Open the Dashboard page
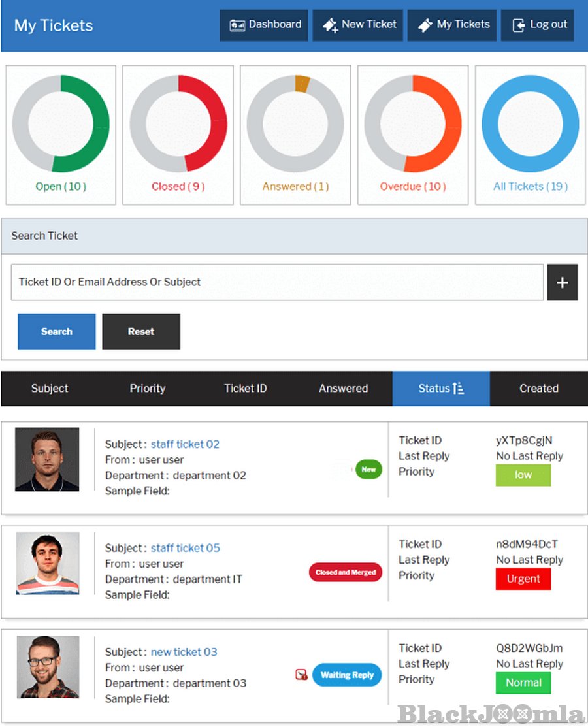This screenshot has height=727, width=588. 264,25
